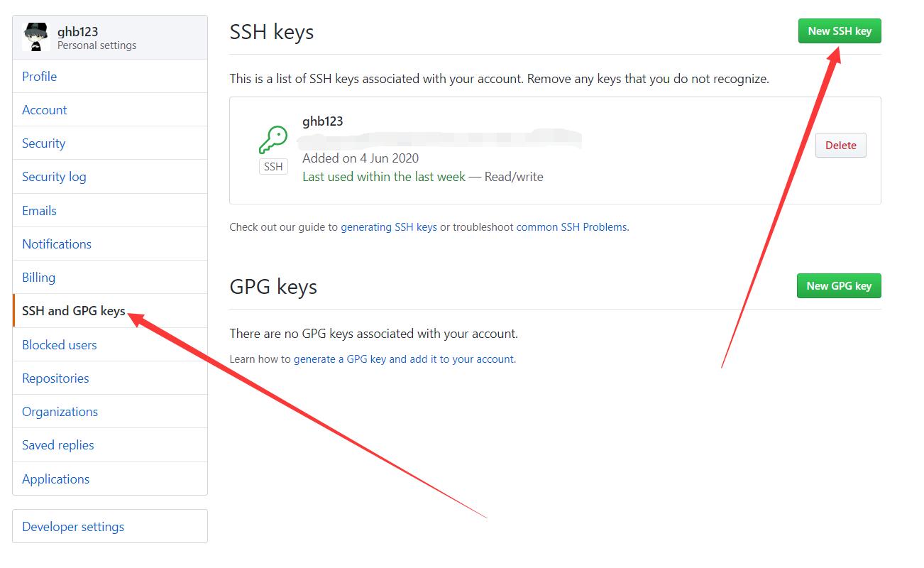Go to Account settings
Image resolution: width=924 pixels, height=568 pixels.
(x=44, y=110)
